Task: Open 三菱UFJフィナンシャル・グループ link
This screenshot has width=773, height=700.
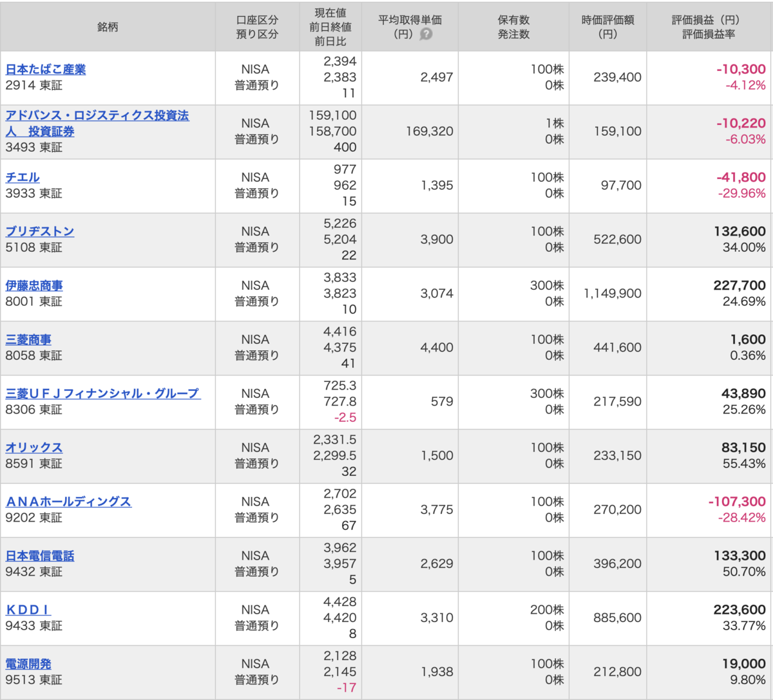Action: (x=103, y=393)
